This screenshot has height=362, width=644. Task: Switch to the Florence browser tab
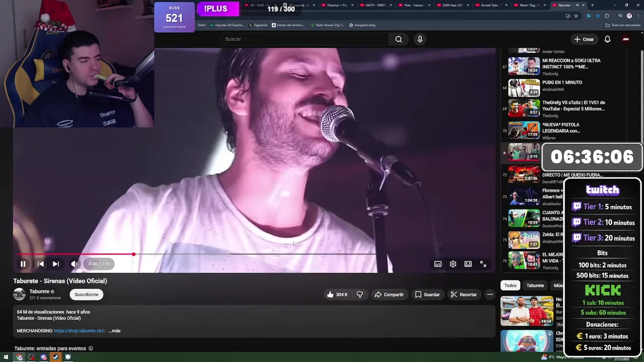click(x=337, y=5)
